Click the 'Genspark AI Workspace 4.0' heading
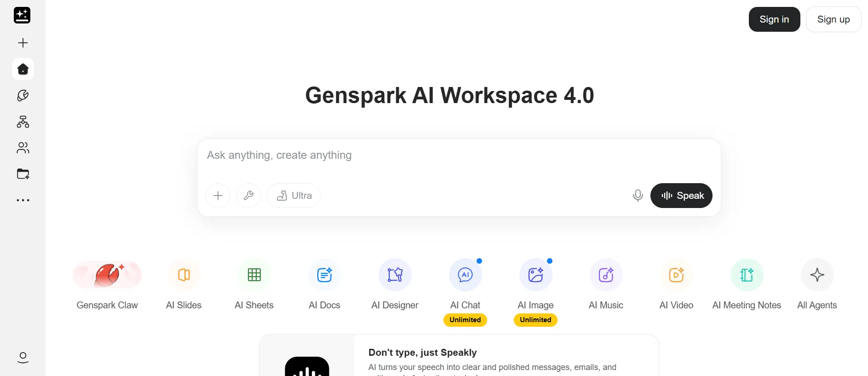 coord(450,95)
